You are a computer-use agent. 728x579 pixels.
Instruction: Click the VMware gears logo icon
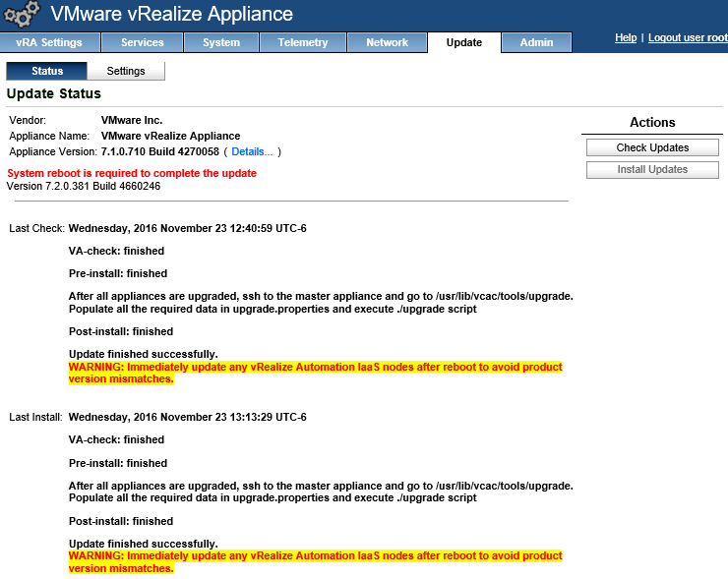point(23,15)
